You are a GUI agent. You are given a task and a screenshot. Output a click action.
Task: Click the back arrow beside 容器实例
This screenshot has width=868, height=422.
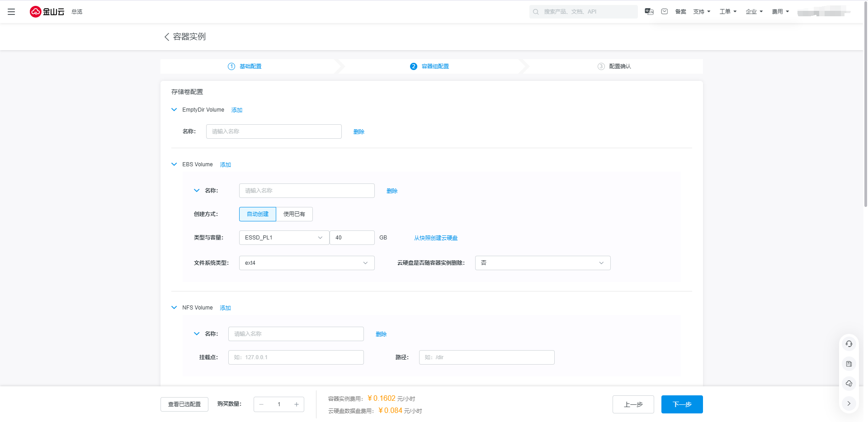pos(166,37)
